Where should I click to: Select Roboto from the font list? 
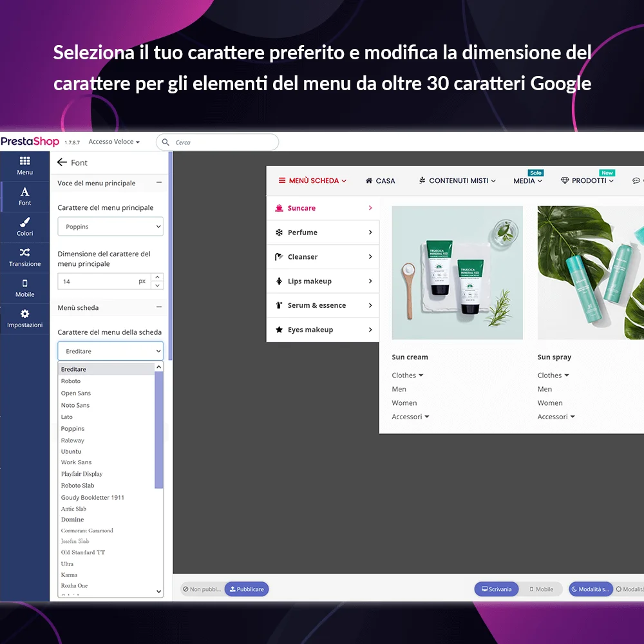click(x=71, y=381)
